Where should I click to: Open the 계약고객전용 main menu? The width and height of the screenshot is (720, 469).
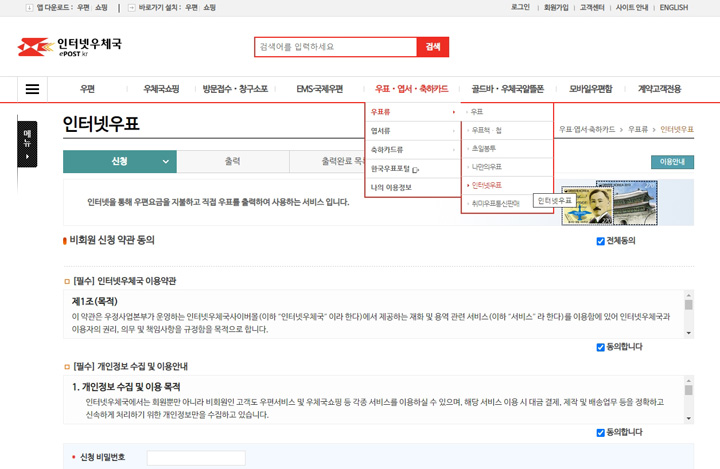tap(659, 89)
